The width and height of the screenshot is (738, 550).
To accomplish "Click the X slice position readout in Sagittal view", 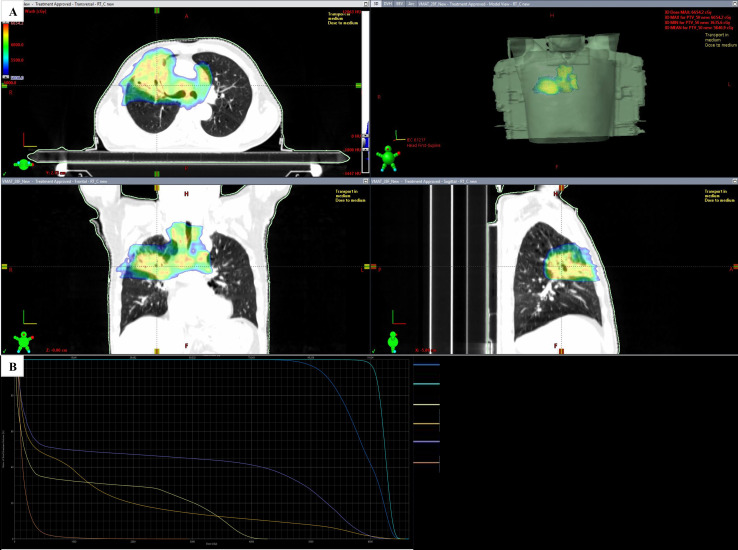I will 425,350.
